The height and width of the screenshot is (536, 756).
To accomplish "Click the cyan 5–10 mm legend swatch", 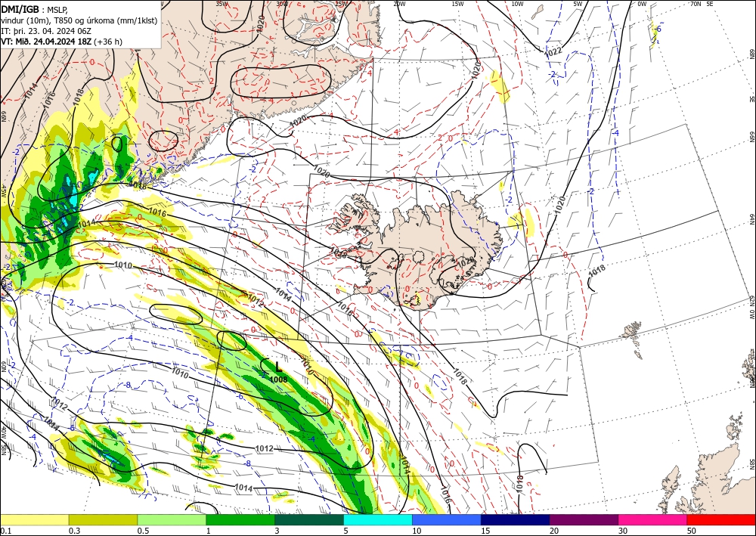I will 378,519.
